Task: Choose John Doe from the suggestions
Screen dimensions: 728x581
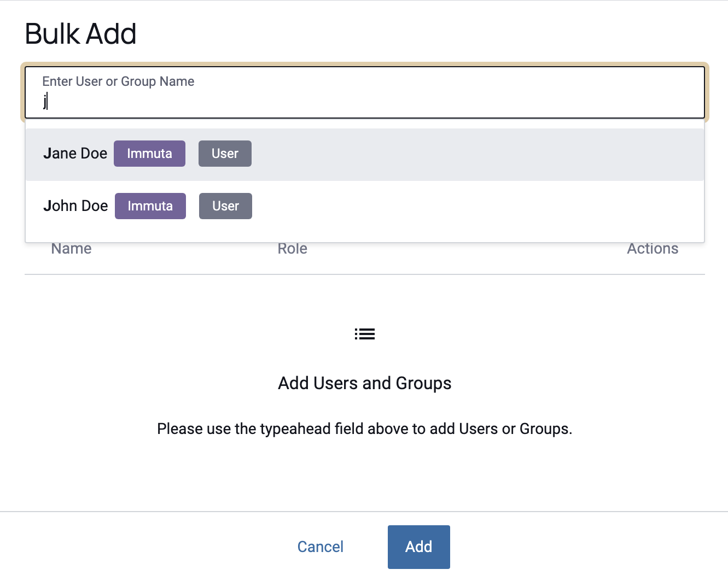Action: click(x=365, y=206)
